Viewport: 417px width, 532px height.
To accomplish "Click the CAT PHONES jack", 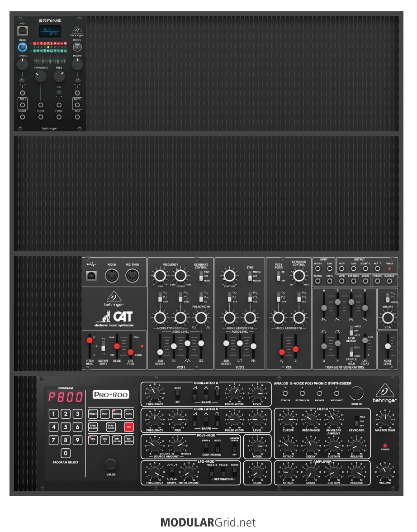I will pos(377,281).
